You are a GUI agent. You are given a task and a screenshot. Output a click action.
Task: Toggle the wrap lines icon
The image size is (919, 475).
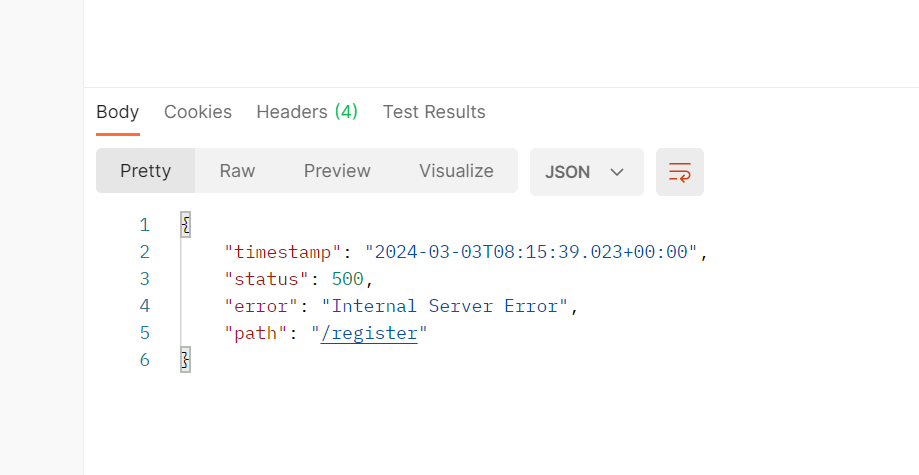point(680,172)
